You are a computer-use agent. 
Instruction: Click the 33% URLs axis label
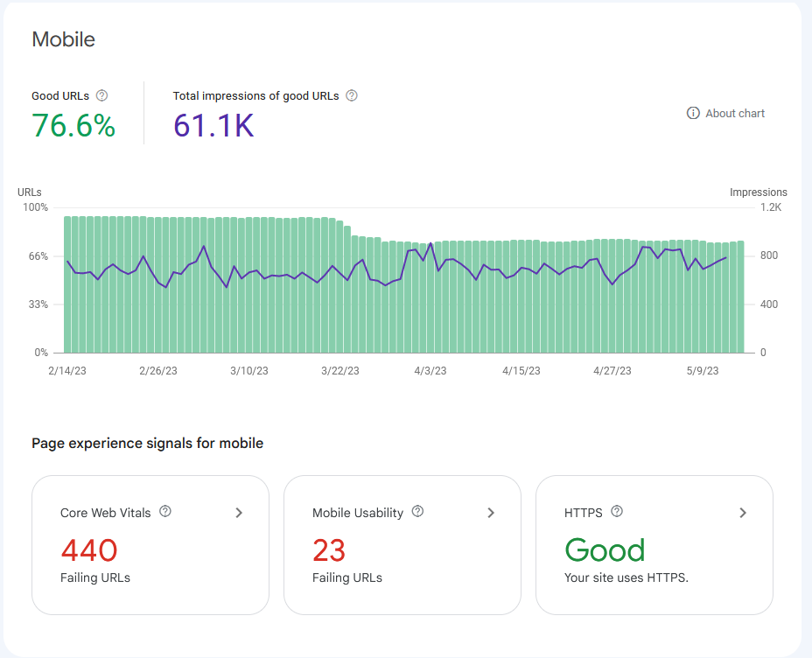(38, 304)
